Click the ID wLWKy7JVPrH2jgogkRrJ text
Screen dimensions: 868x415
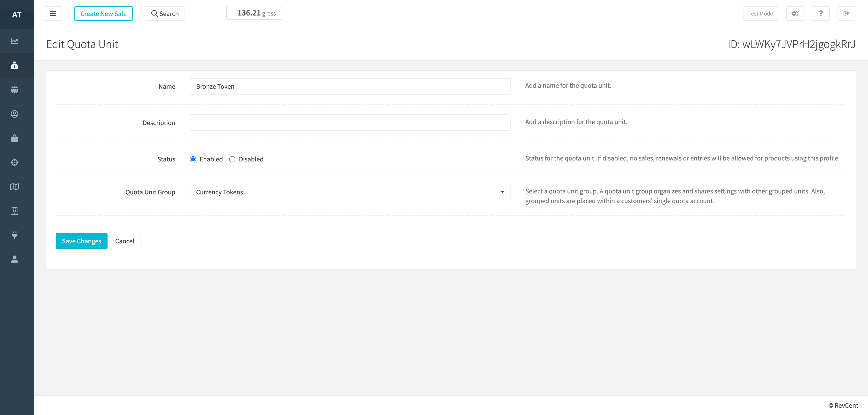[x=791, y=44]
